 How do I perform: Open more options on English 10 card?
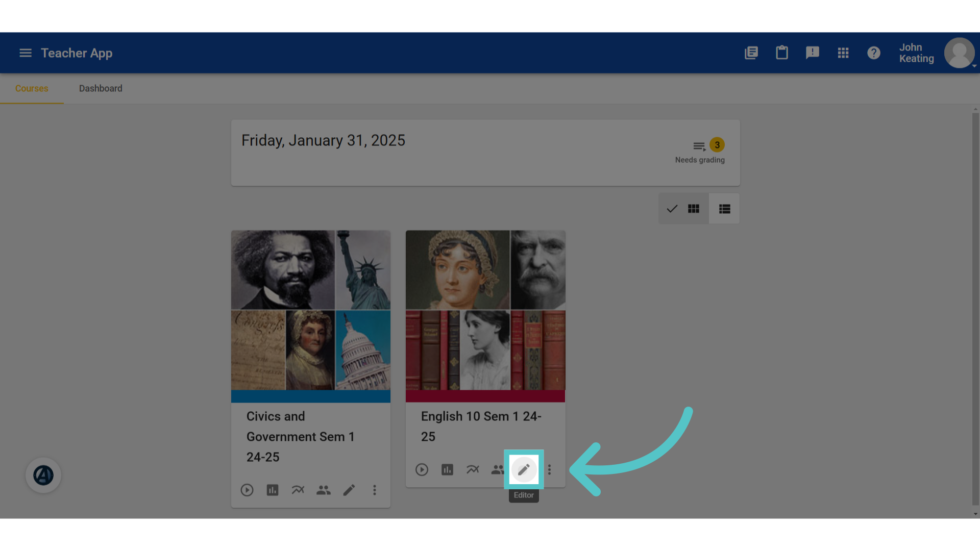click(x=550, y=469)
